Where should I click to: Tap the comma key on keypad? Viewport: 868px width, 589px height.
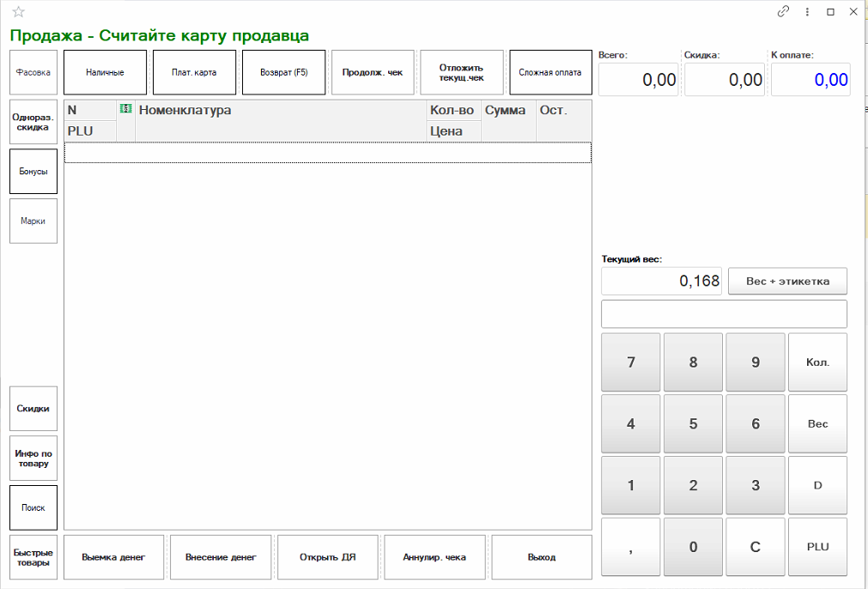click(630, 547)
